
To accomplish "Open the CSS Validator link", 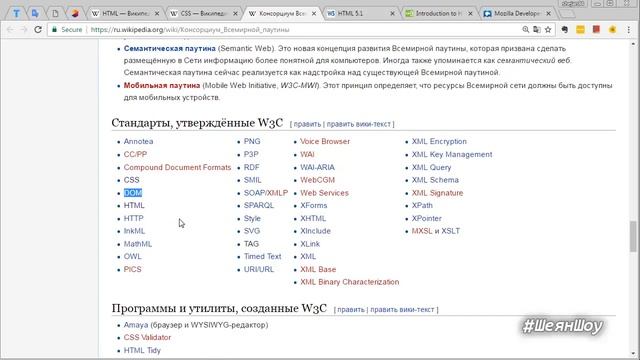I will coord(147,338).
